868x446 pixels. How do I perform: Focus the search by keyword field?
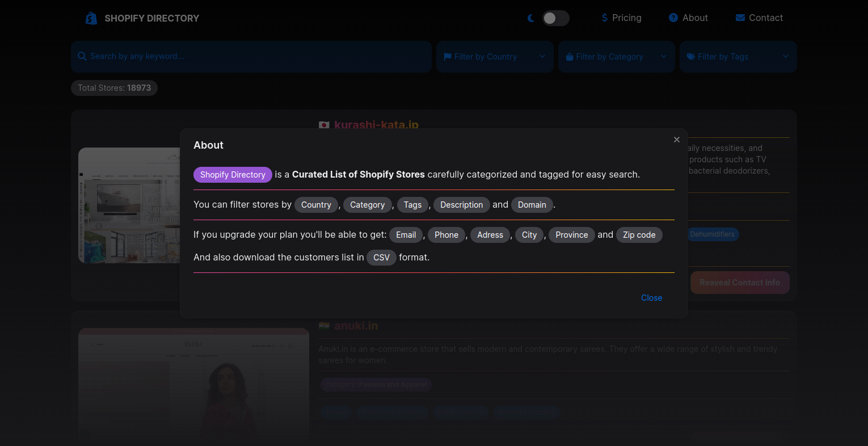coord(251,56)
